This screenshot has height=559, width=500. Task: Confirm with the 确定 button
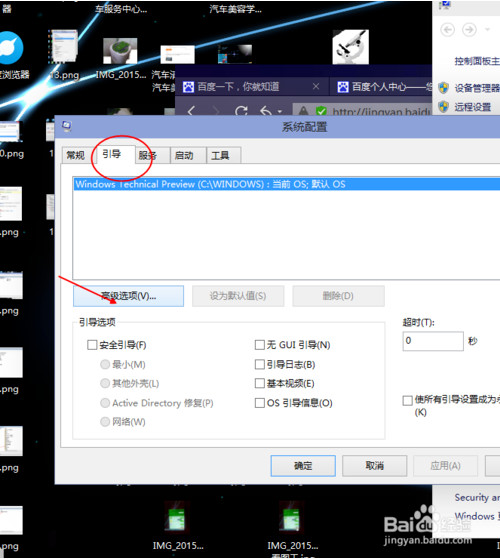tap(303, 466)
